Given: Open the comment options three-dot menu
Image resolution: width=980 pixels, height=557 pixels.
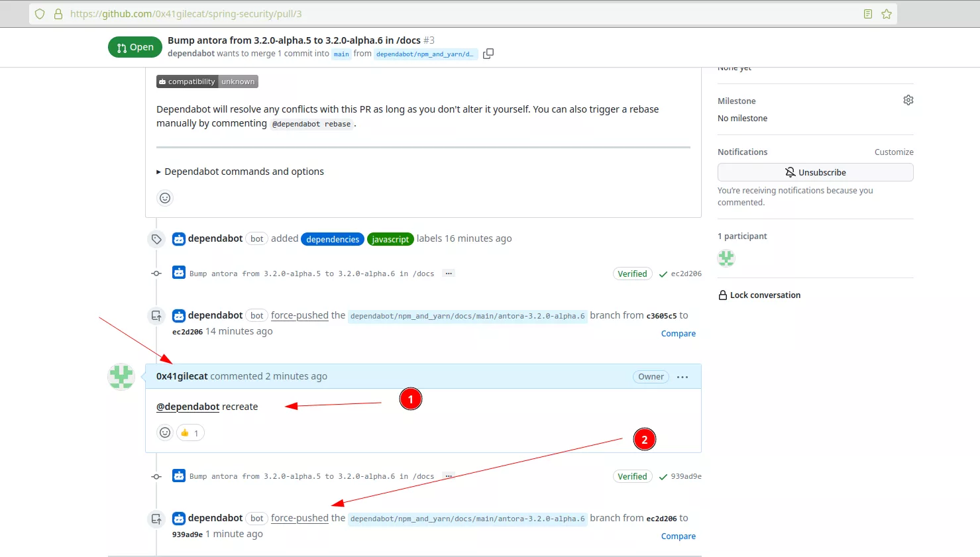Looking at the screenshot, I should 682,377.
